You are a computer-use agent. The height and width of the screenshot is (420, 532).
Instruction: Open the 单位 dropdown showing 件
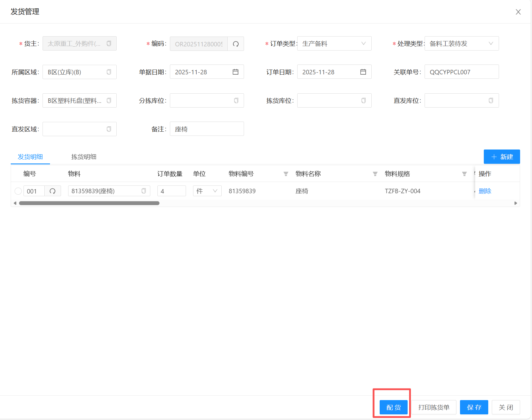207,191
